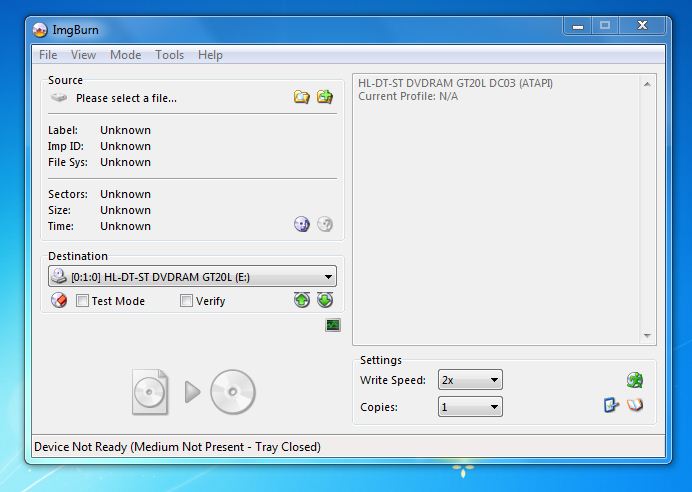This screenshot has height=492, width=692.
Task: Open the blue write speed settings icon
Action: (611, 405)
